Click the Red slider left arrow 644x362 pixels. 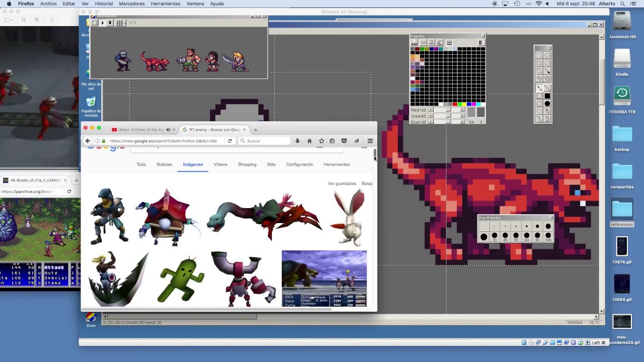tap(431, 110)
